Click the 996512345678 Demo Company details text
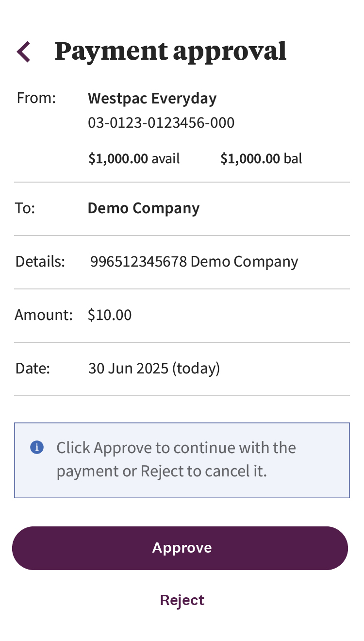Viewport: 364px width, 641px height. 194,262
